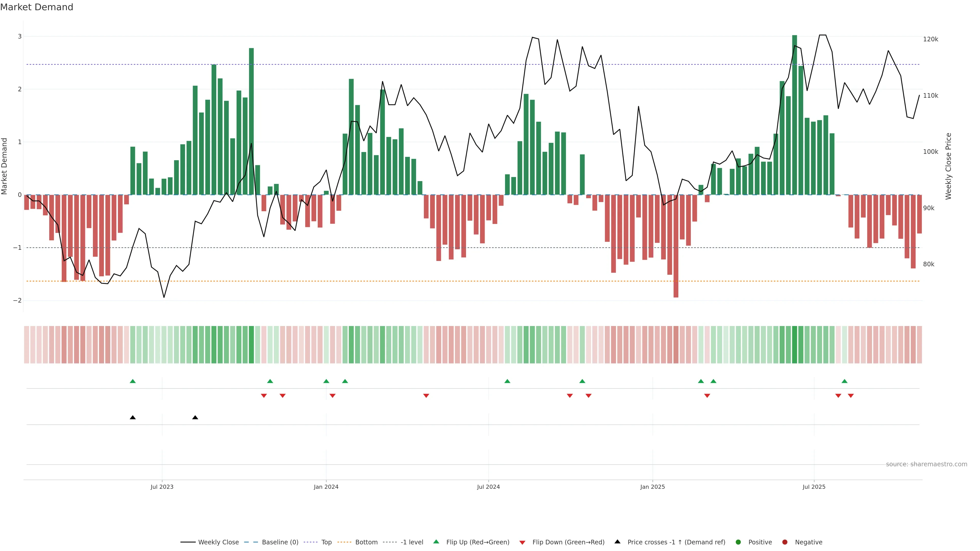Click the green Positive legend dot
Screen dimensions: 980x551
click(738, 542)
